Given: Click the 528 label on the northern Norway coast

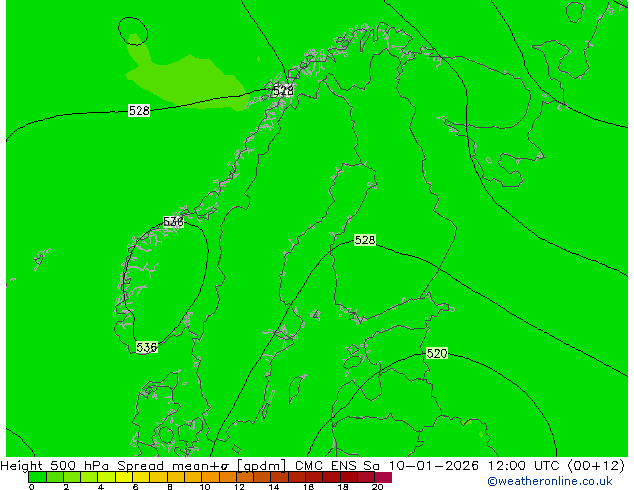Looking at the screenshot, I should (283, 90).
